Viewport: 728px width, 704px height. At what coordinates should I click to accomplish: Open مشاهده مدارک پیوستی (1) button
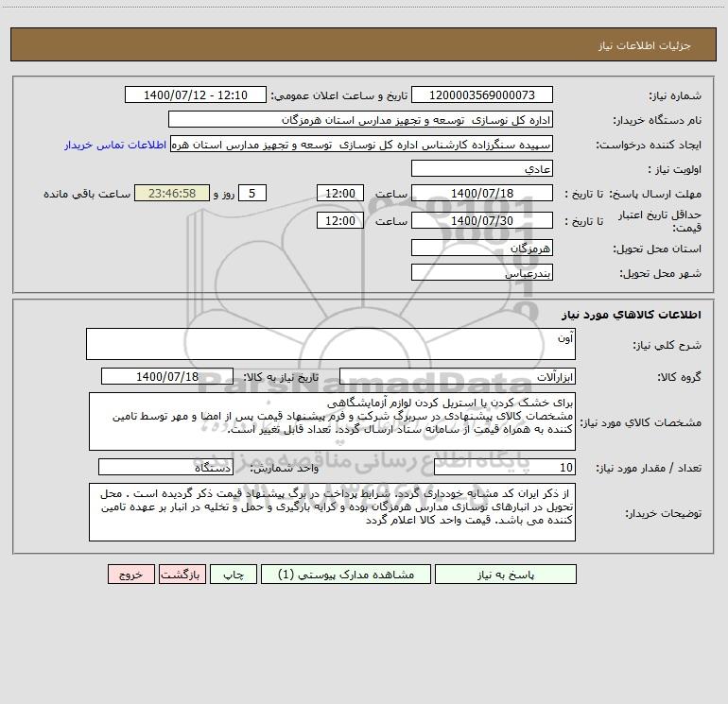pyautogui.click(x=346, y=574)
